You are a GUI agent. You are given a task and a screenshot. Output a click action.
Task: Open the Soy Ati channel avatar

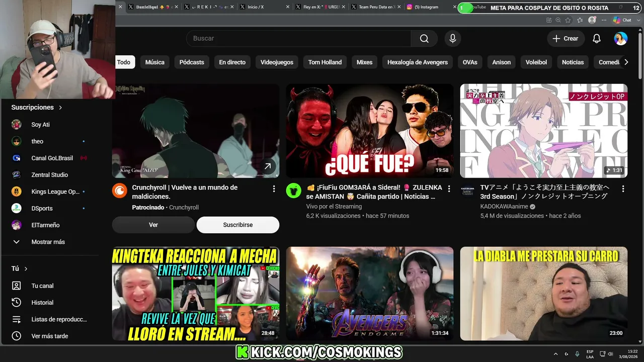coord(17,125)
